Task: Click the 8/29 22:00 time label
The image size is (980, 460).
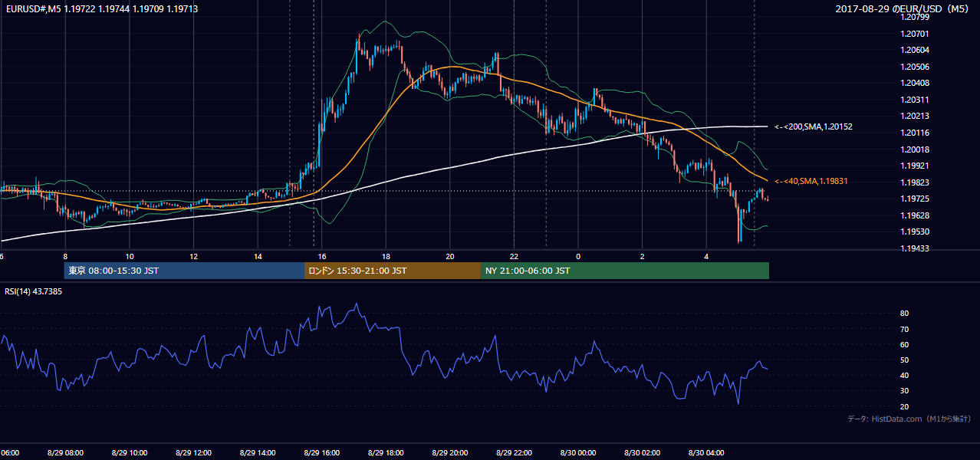Action: [514, 453]
